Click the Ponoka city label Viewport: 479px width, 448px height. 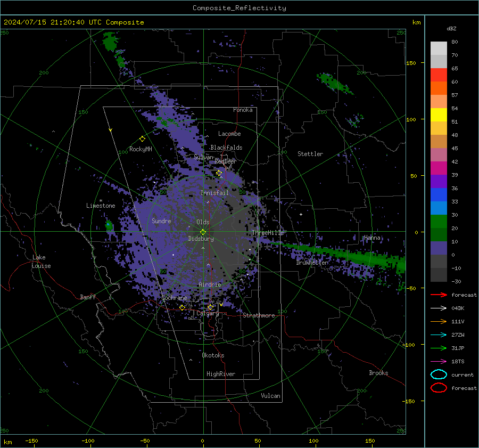[x=243, y=110]
